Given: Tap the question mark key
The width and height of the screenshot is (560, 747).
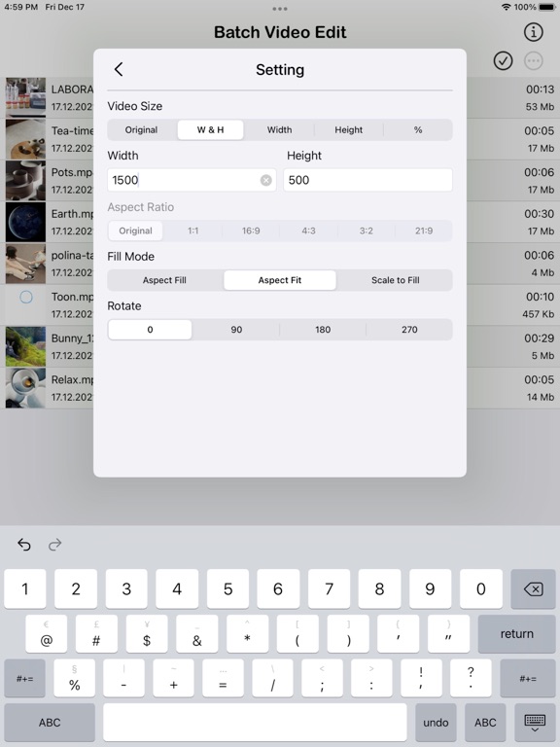Looking at the screenshot, I should 471,678.
